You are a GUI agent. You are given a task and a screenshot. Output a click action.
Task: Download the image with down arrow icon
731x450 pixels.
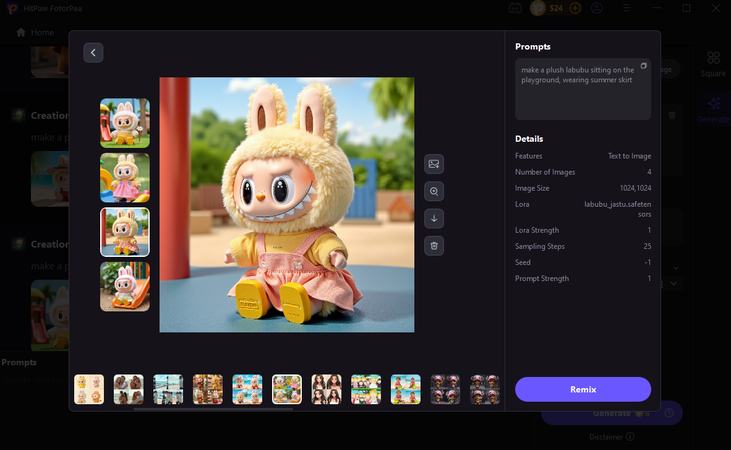[434, 218]
